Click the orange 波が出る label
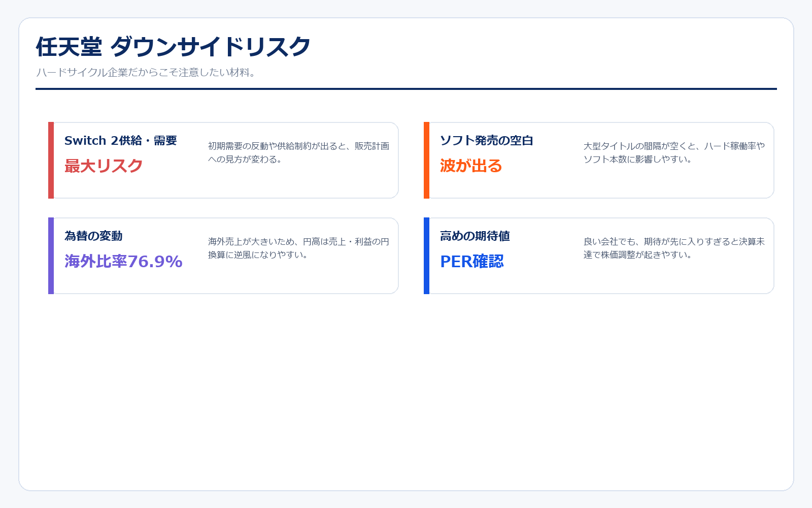The height and width of the screenshot is (508, 812). click(471, 166)
